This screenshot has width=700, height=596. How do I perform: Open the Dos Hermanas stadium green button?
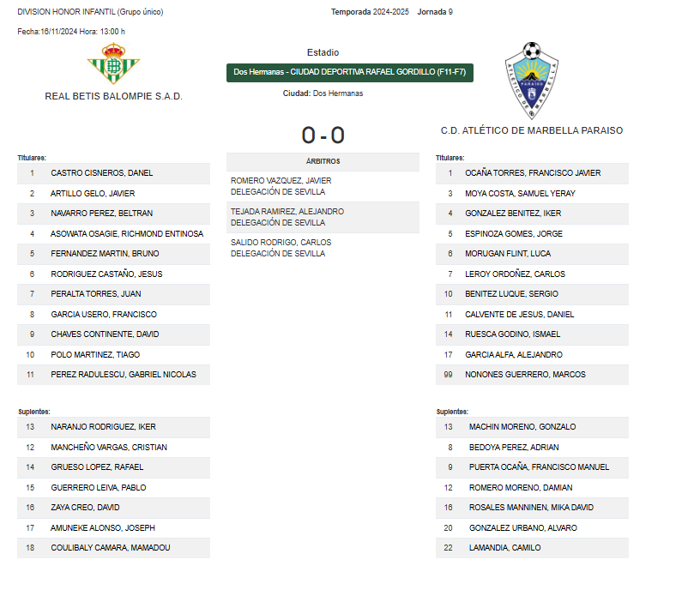tap(350, 73)
